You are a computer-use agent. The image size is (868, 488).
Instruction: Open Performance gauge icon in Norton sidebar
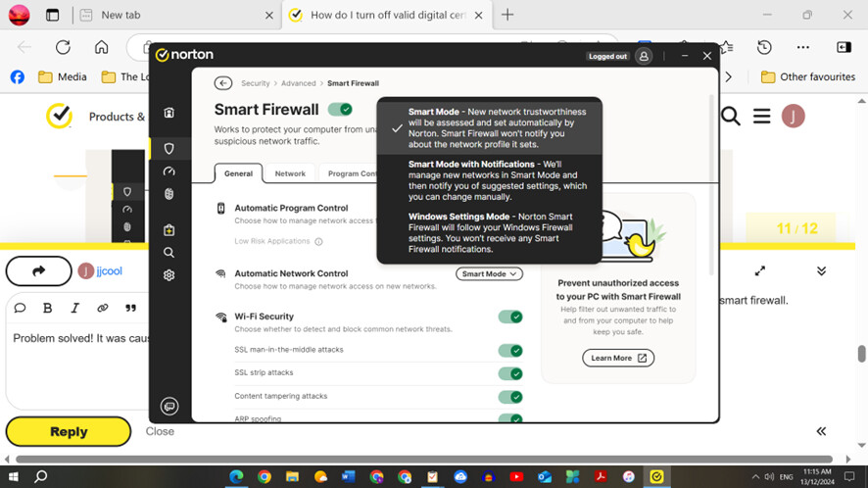click(x=169, y=171)
